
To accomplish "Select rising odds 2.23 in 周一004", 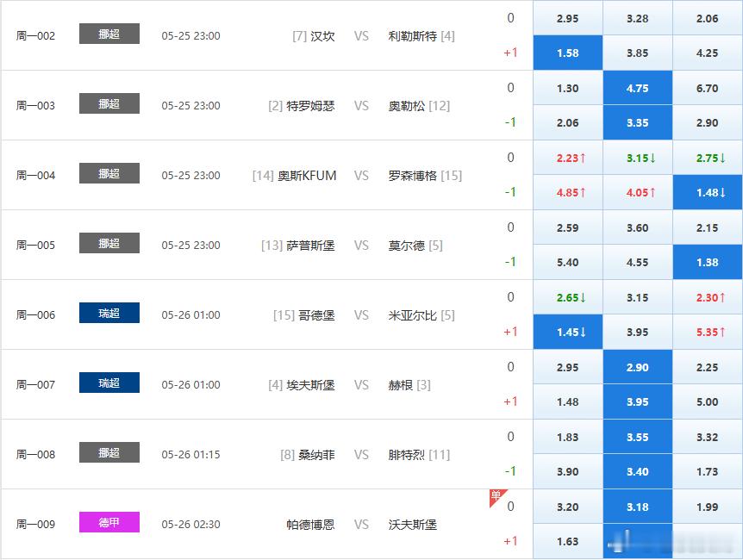I will point(568,158).
